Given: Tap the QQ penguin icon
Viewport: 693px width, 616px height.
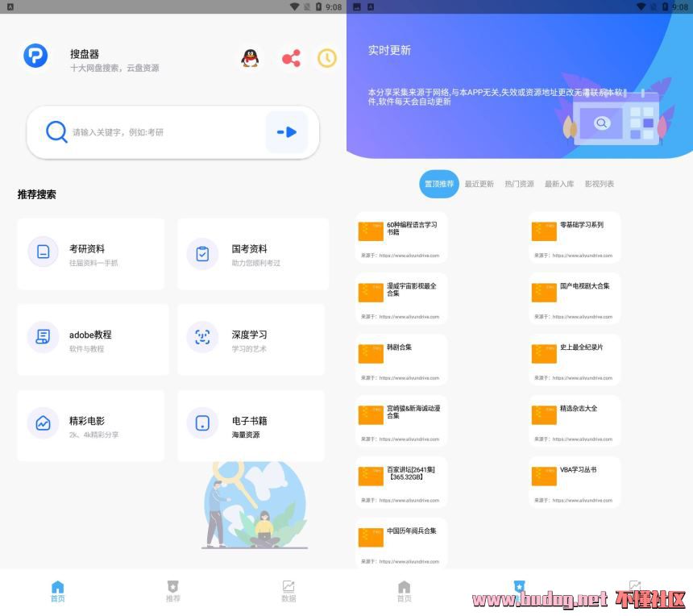Looking at the screenshot, I should (x=251, y=58).
